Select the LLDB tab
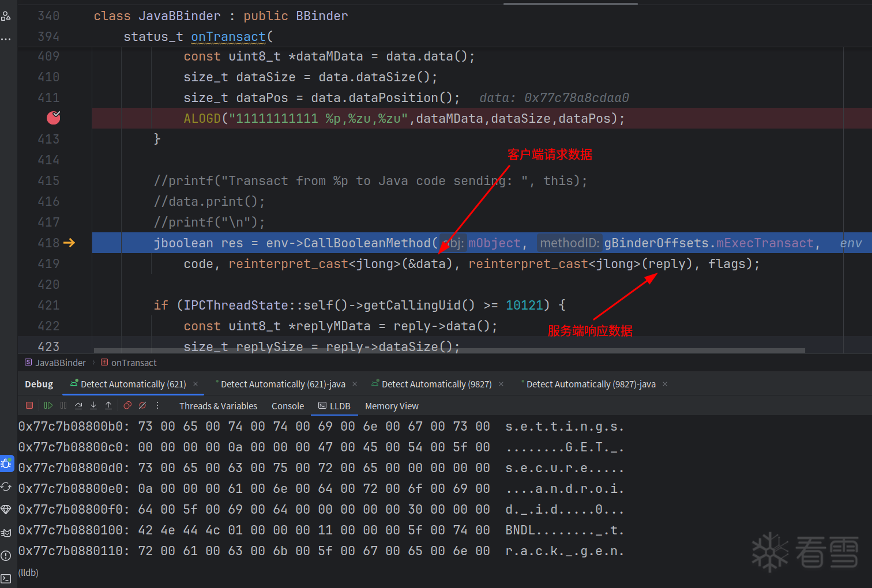The image size is (872, 588). click(334, 406)
